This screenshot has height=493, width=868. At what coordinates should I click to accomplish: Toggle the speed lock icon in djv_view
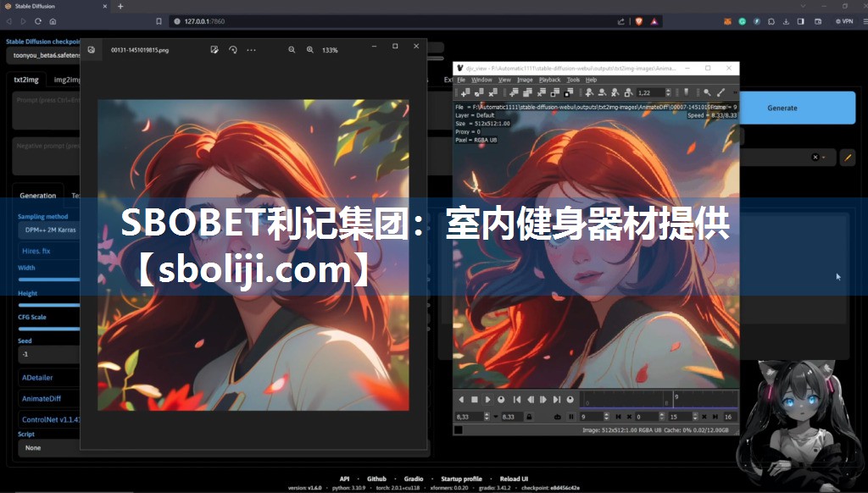(x=529, y=417)
